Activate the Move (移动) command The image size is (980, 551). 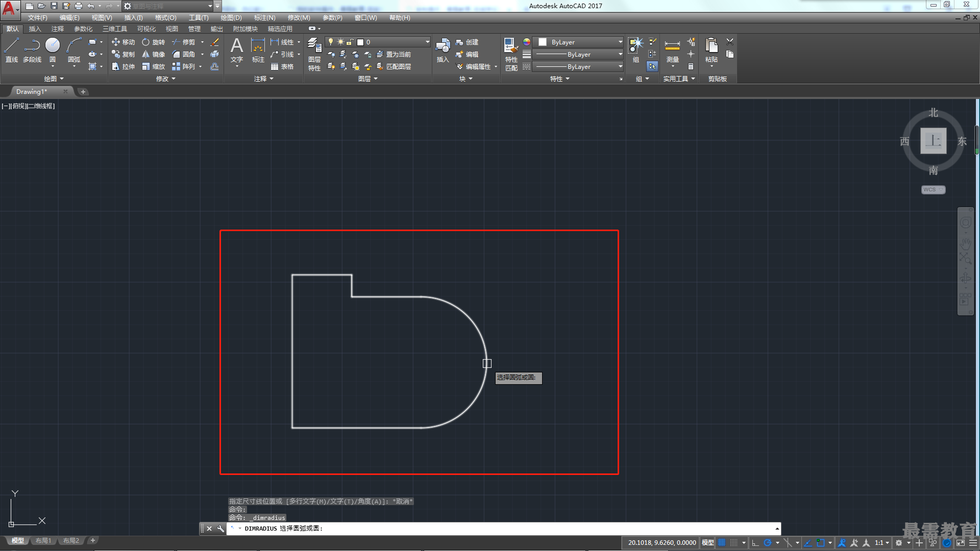(123, 42)
